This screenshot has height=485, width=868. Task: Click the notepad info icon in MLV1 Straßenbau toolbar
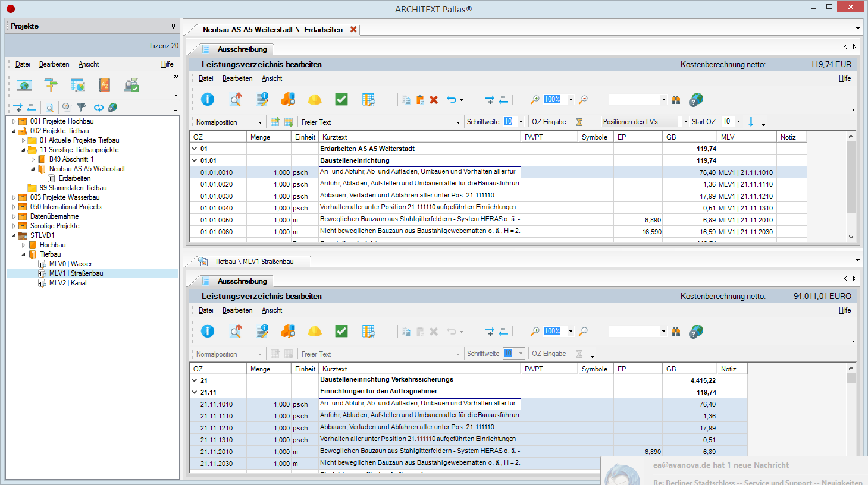click(x=262, y=331)
